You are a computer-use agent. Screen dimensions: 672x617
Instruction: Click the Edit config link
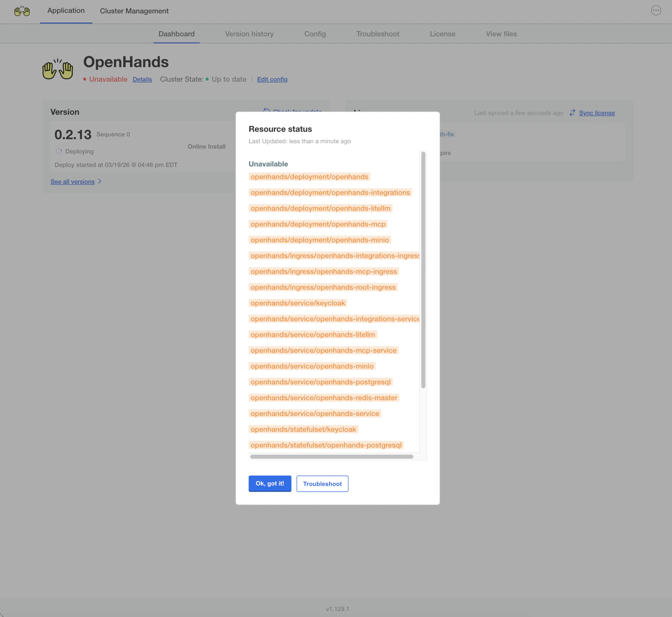coord(272,79)
